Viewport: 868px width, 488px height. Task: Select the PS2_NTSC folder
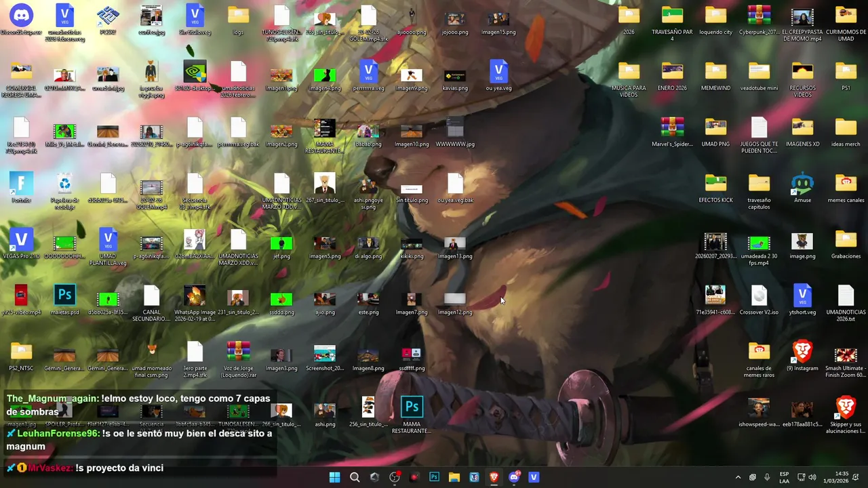point(21,352)
